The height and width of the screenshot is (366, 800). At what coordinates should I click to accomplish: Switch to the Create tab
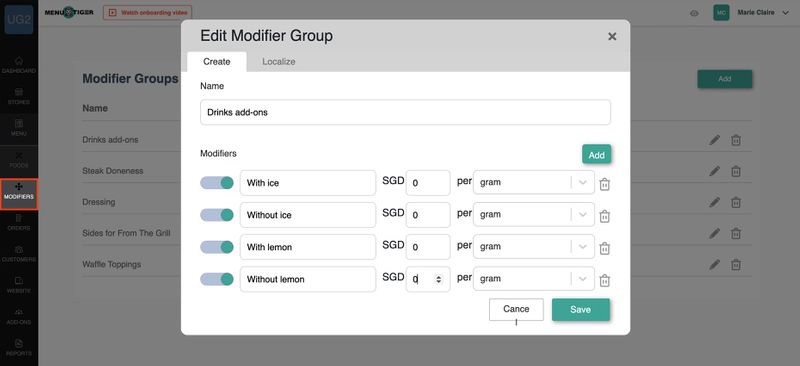click(217, 62)
